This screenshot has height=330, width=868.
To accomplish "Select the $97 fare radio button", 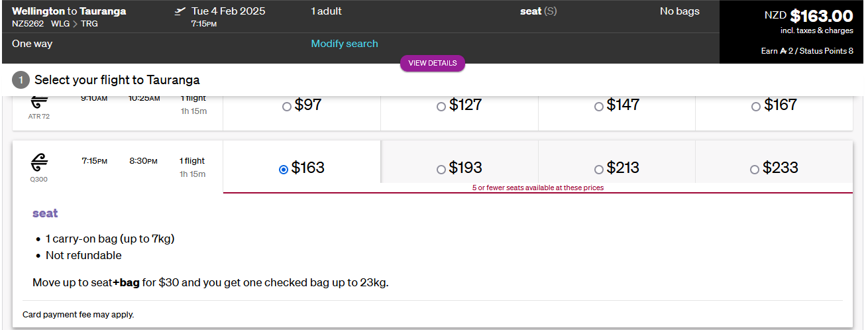I will 287,106.
